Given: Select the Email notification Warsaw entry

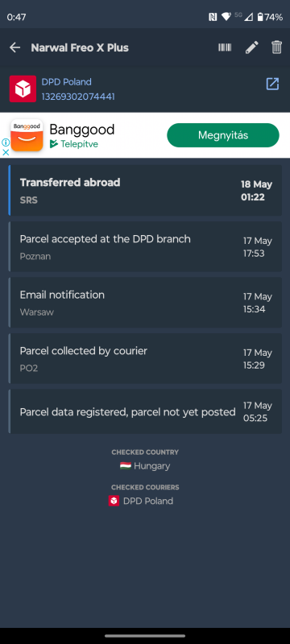Looking at the screenshot, I should click(x=145, y=303).
